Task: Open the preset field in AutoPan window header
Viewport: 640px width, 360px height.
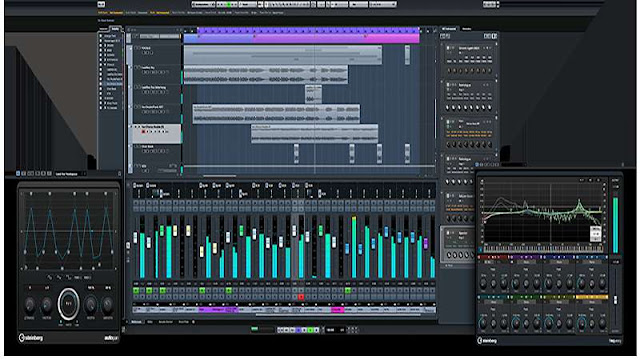Action: tap(70, 174)
